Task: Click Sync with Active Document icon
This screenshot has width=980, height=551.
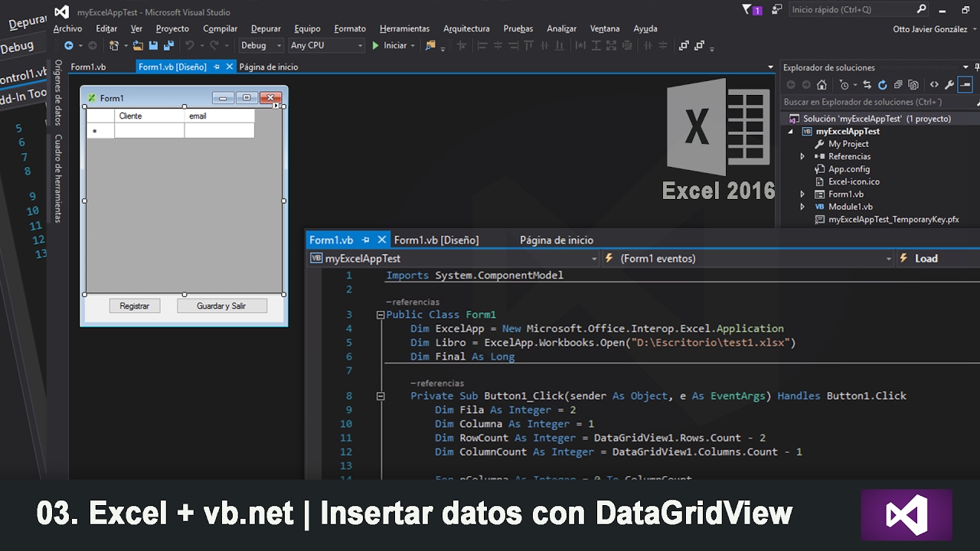Action: click(867, 85)
